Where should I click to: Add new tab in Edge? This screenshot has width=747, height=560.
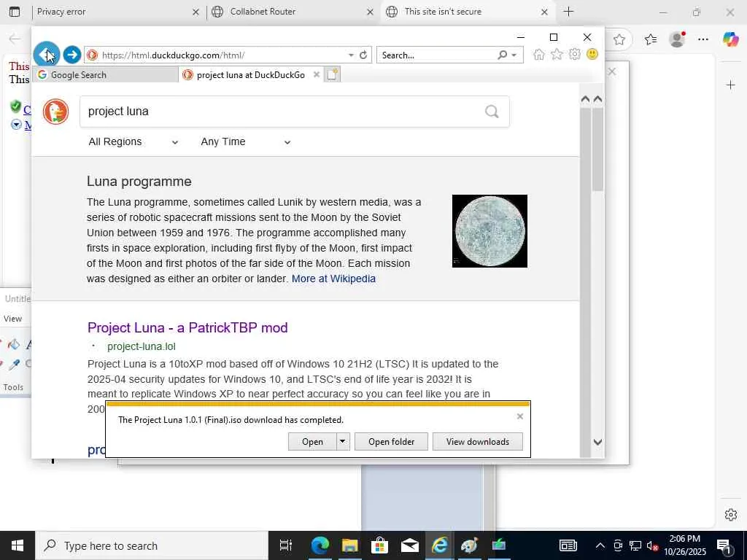(x=568, y=12)
